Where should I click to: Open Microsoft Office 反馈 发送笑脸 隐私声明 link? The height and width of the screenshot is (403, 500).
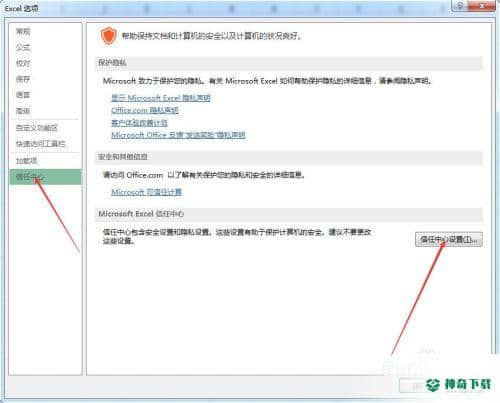point(178,135)
